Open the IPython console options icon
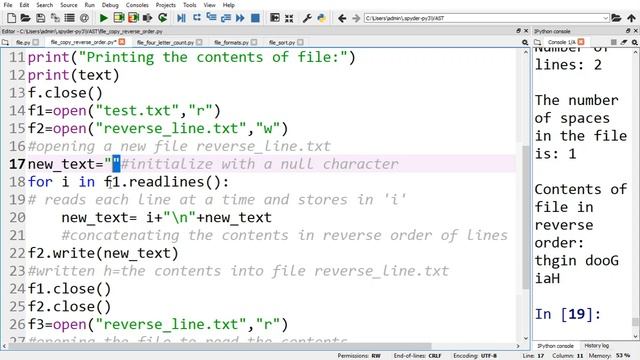This screenshot has height=360, width=640. point(635,42)
